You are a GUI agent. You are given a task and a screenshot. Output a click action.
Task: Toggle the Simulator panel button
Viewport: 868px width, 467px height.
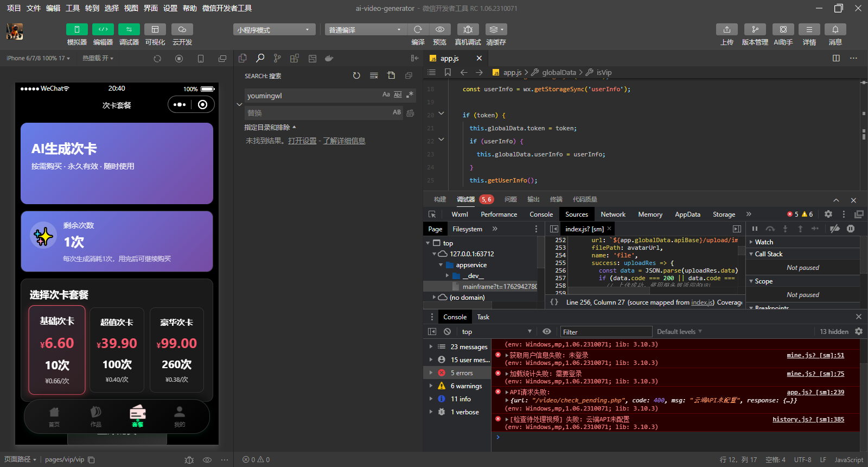pyautogui.click(x=77, y=29)
